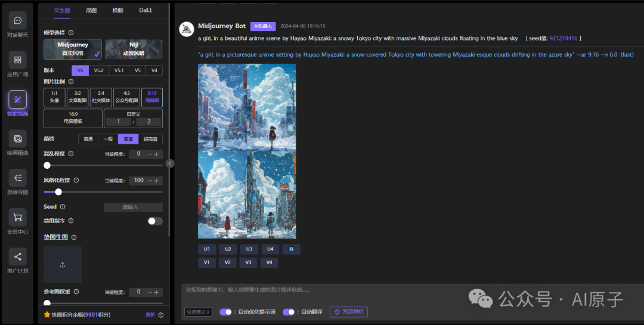Toggle 自动优化提示词 switch

click(226, 312)
